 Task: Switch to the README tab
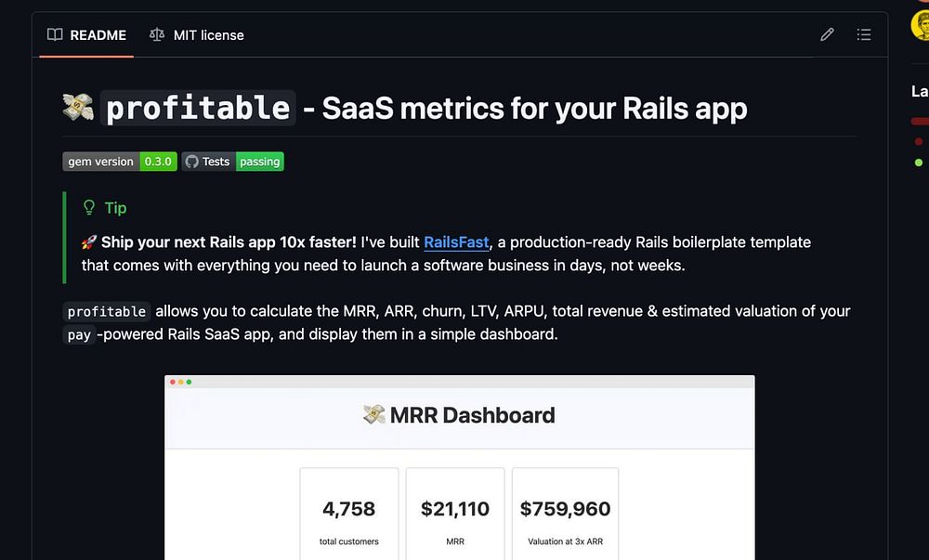(x=86, y=35)
